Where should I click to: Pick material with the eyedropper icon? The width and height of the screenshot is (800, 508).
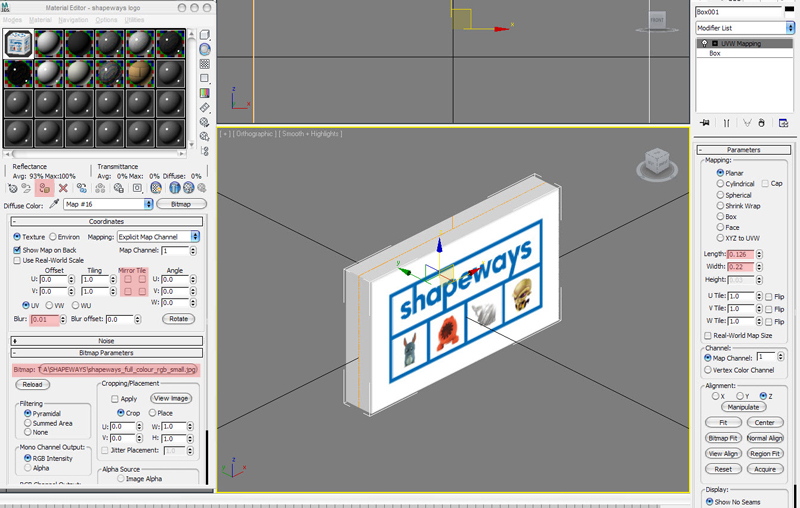55,204
